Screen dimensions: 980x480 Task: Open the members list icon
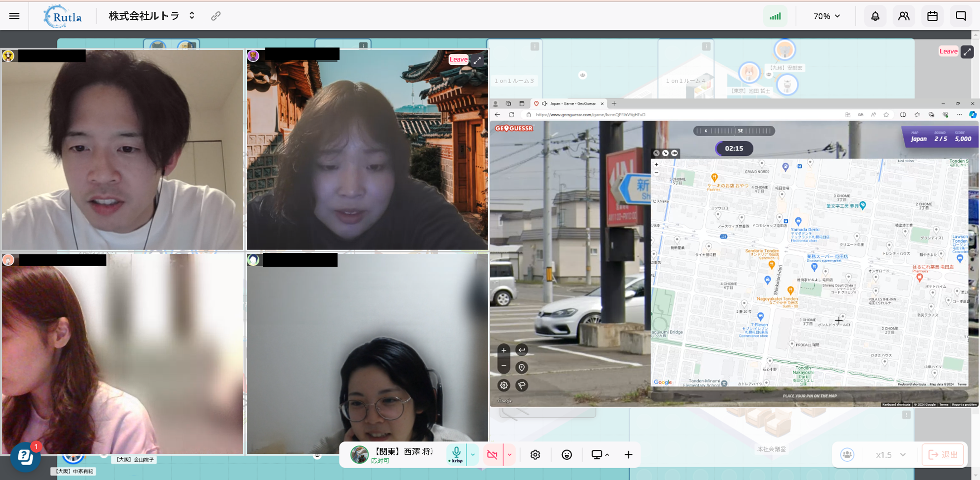[904, 16]
